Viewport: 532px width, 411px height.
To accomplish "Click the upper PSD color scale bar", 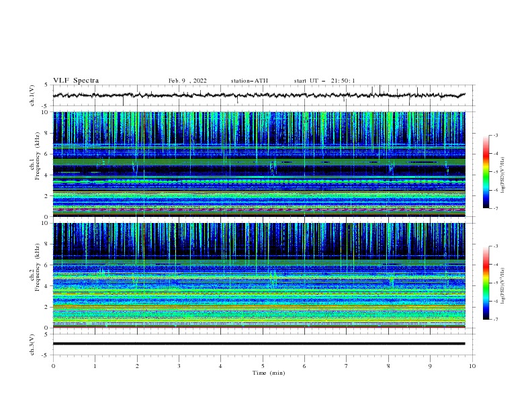I will point(486,172).
